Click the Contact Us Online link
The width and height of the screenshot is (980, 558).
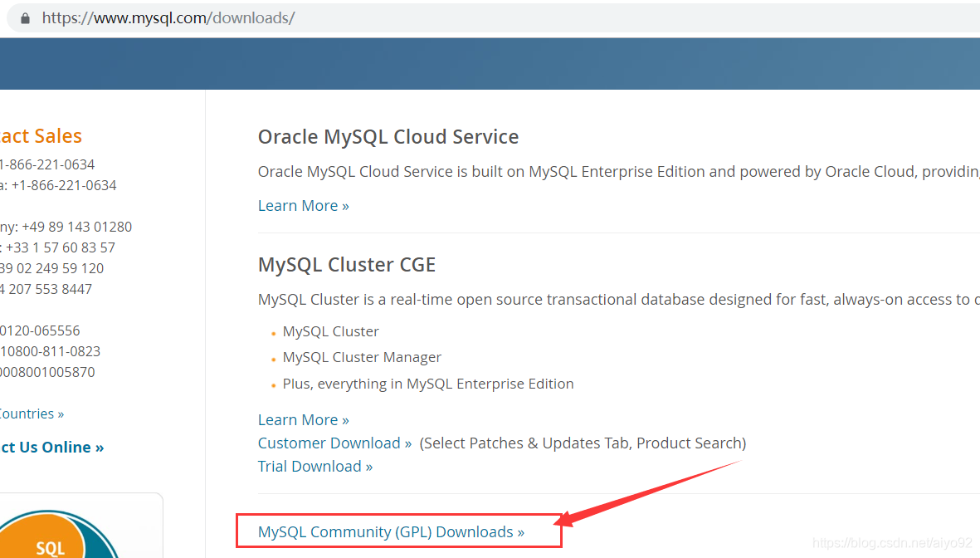click(52, 448)
